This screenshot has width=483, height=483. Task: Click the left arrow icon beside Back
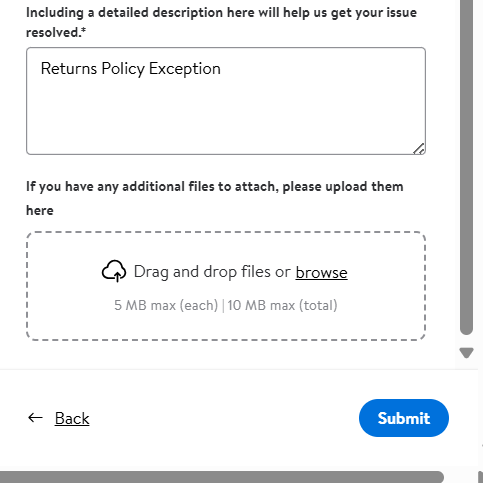point(35,418)
